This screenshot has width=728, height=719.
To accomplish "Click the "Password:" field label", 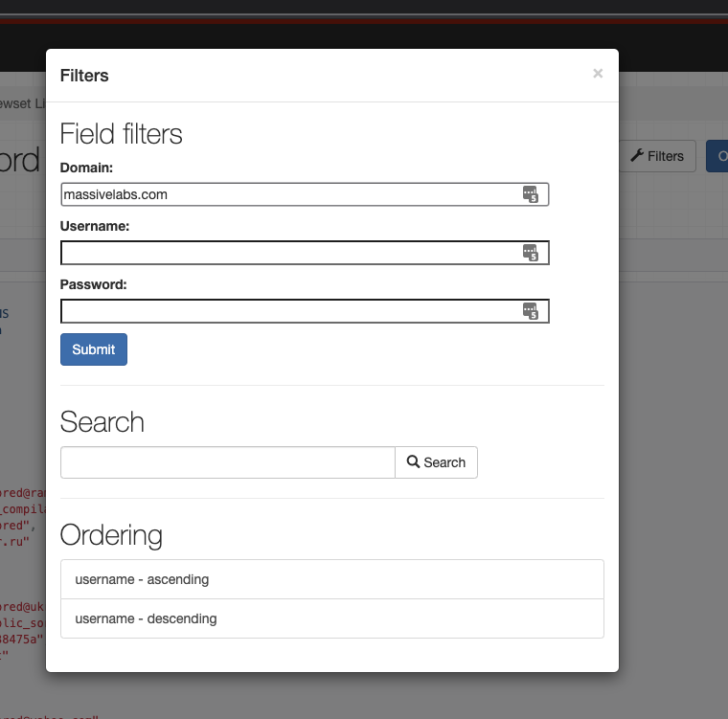I will tap(93, 284).
